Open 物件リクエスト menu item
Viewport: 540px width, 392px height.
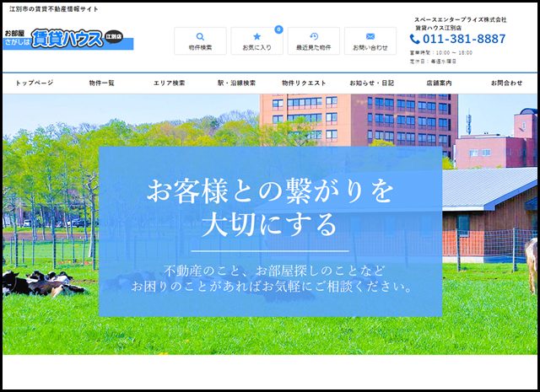(x=304, y=83)
